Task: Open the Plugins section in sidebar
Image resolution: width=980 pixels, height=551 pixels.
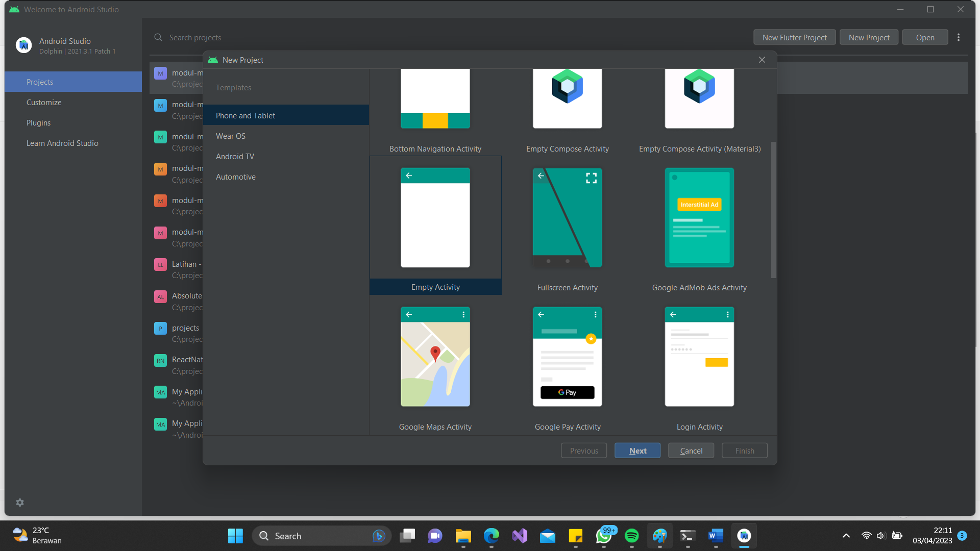Action: (39, 123)
